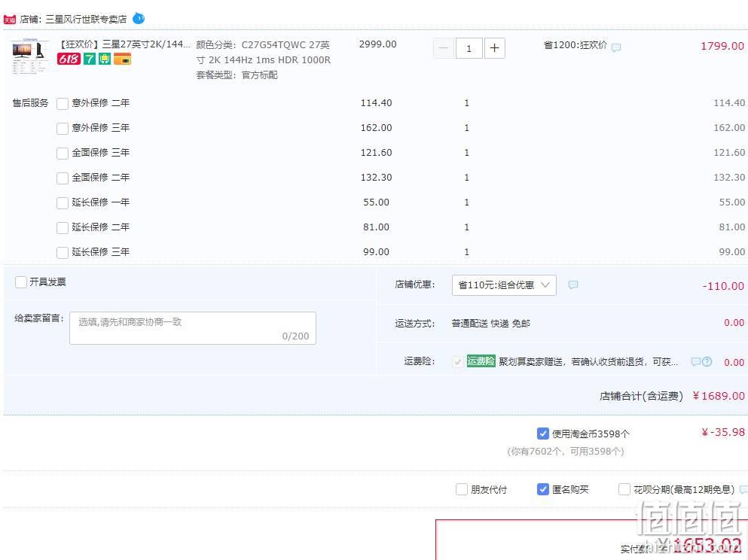Disable 匿名购买 anonymous purchase

pos(543,489)
